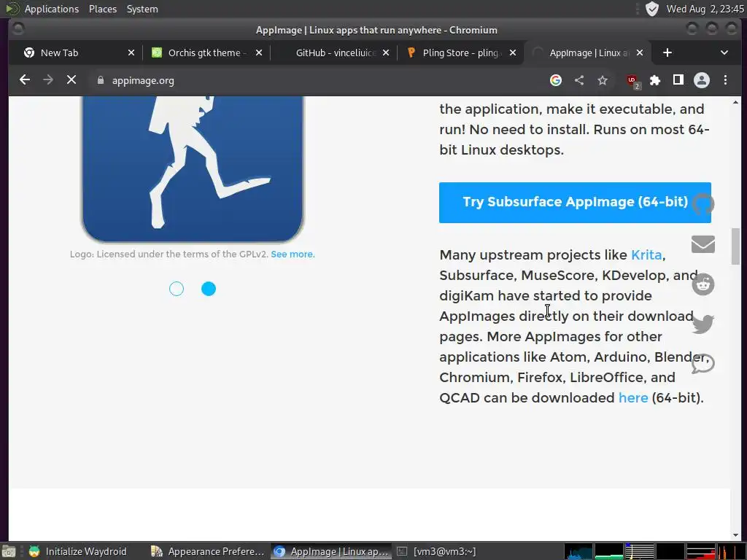747x560 pixels.
Task: Stop loading the page
Action: coord(71,80)
